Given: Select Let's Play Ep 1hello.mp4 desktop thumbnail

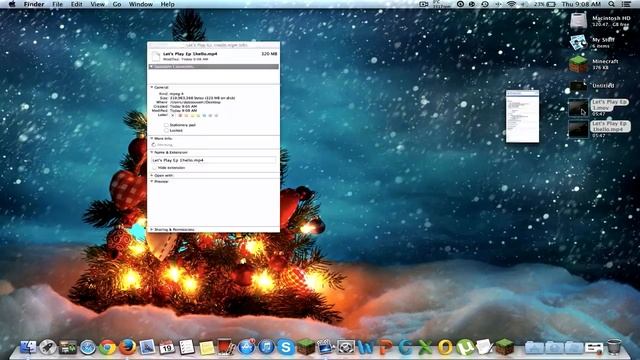Looking at the screenshot, I should click(578, 129).
